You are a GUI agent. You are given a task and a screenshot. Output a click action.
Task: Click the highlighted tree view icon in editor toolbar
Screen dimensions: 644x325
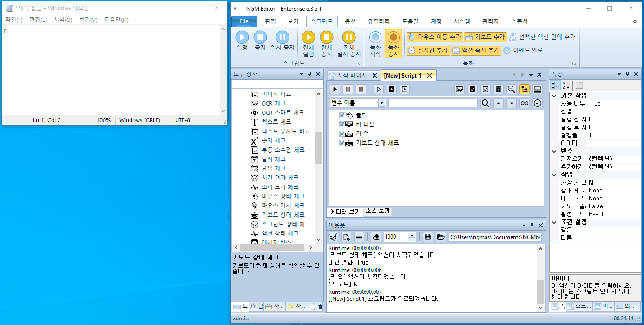(x=524, y=89)
